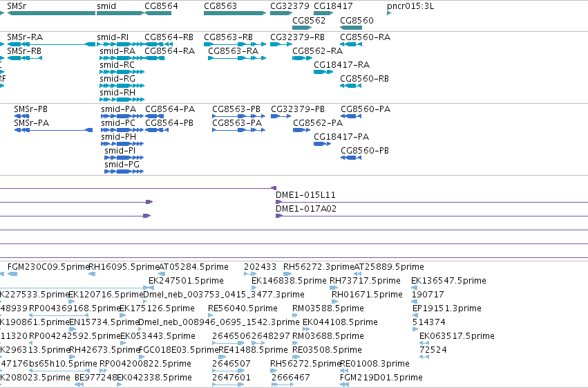Viewport: 588px width, 388px height.
Task: Select the SMSr-RB transcript label
Action: pos(24,51)
